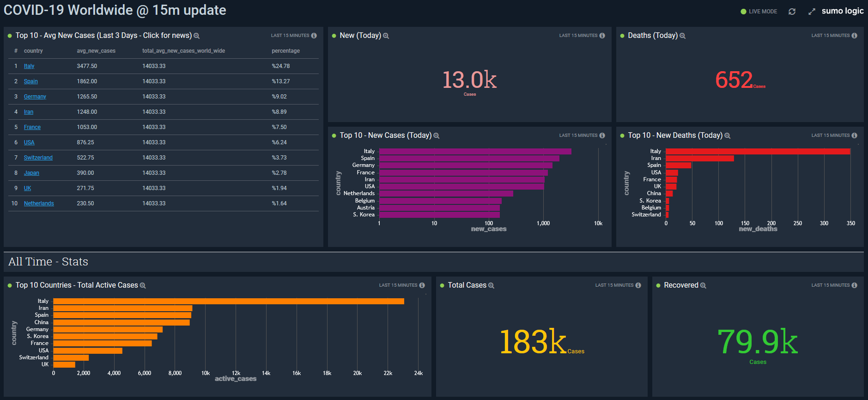Open the USA news link
Image resolution: width=868 pixels, height=400 pixels.
coord(29,142)
